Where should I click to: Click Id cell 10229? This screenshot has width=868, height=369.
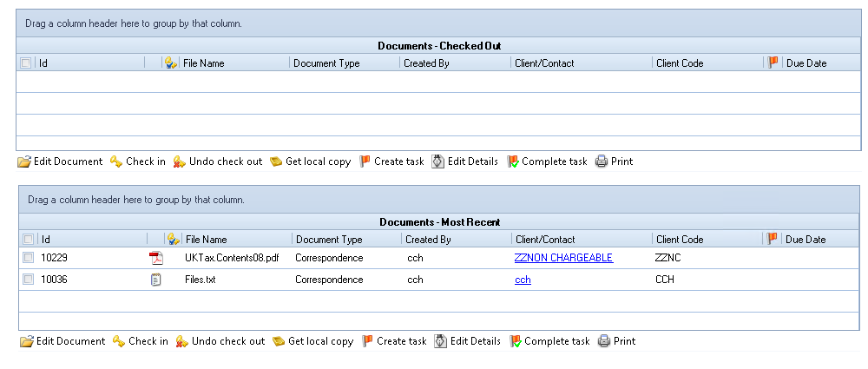click(x=54, y=258)
